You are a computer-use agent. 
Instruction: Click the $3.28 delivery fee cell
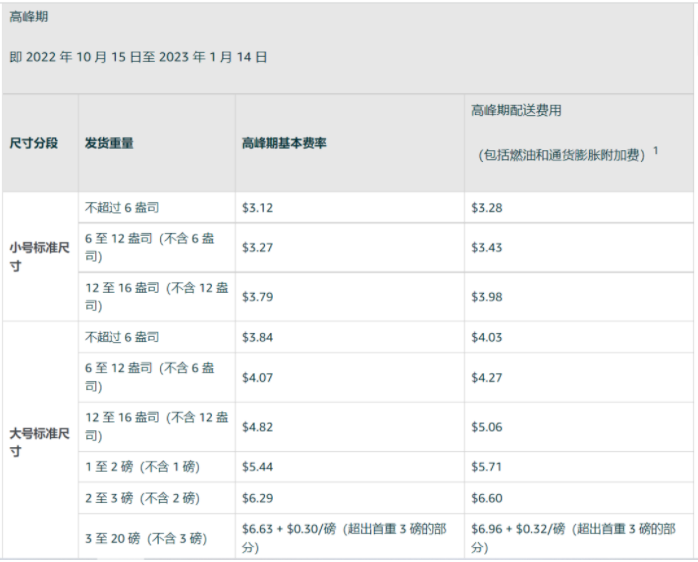click(x=487, y=208)
